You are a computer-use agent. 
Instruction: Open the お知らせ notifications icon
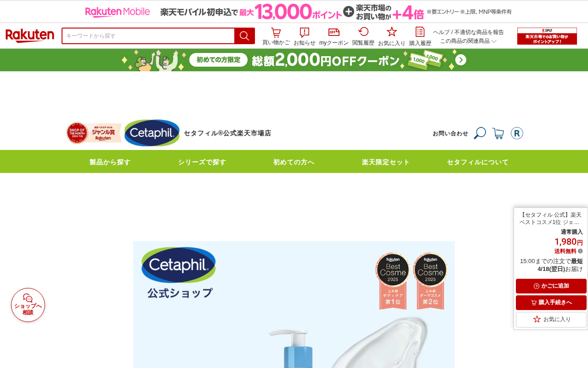pos(304,36)
